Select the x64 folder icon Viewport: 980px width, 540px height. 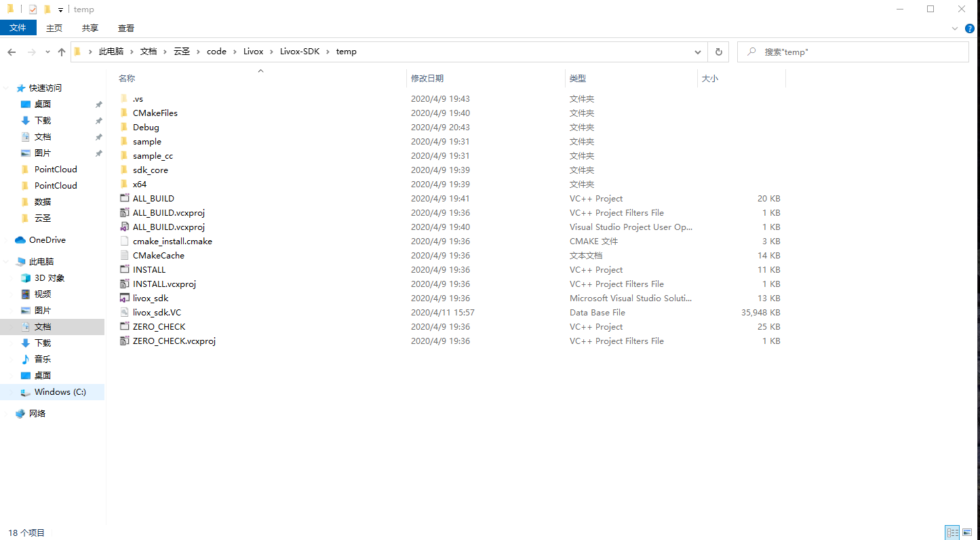click(x=124, y=184)
